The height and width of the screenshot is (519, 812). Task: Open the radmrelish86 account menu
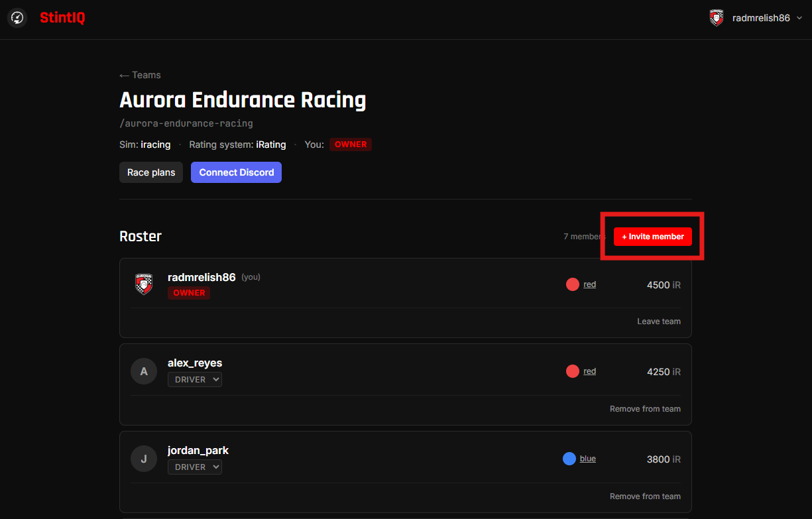pyautogui.click(x=755, y=18)
